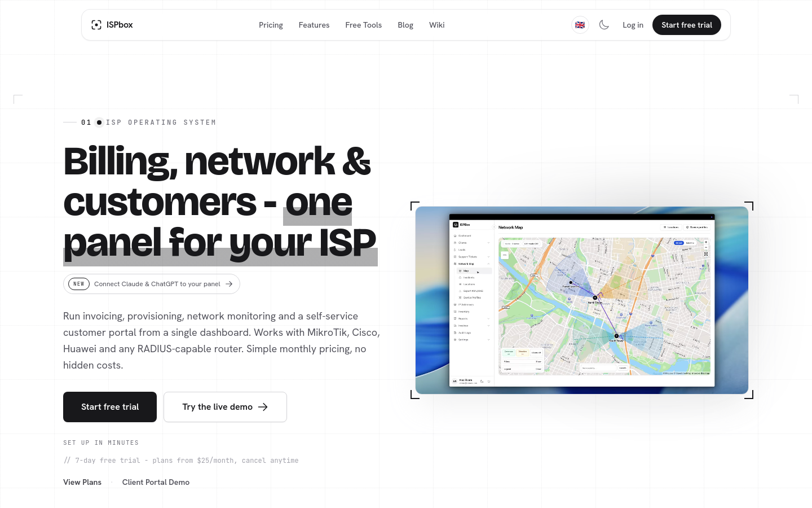Go to Free Tools
Image resolution: width=812 pixels, height=508 pixels.
(x=363, y=25)
